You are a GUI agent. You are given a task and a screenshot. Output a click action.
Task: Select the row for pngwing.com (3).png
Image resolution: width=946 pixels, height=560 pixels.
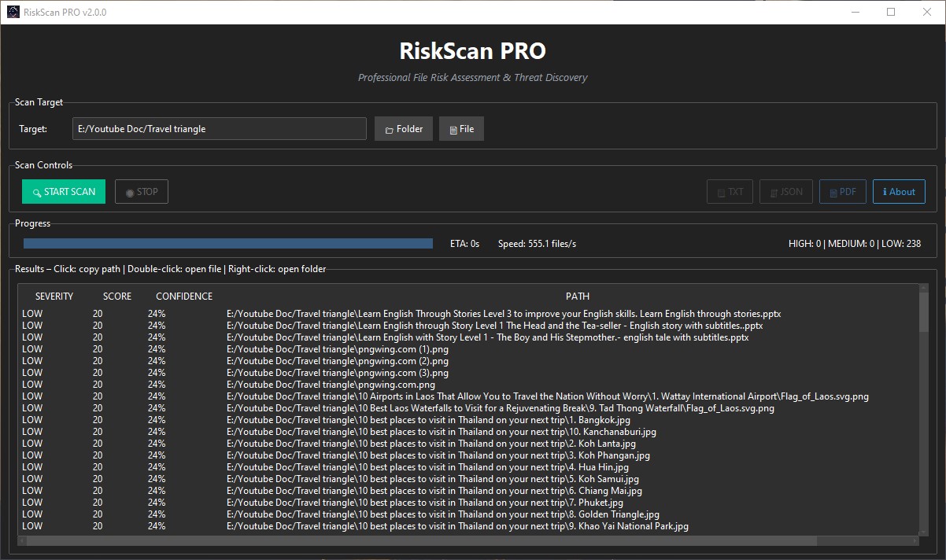468,373
